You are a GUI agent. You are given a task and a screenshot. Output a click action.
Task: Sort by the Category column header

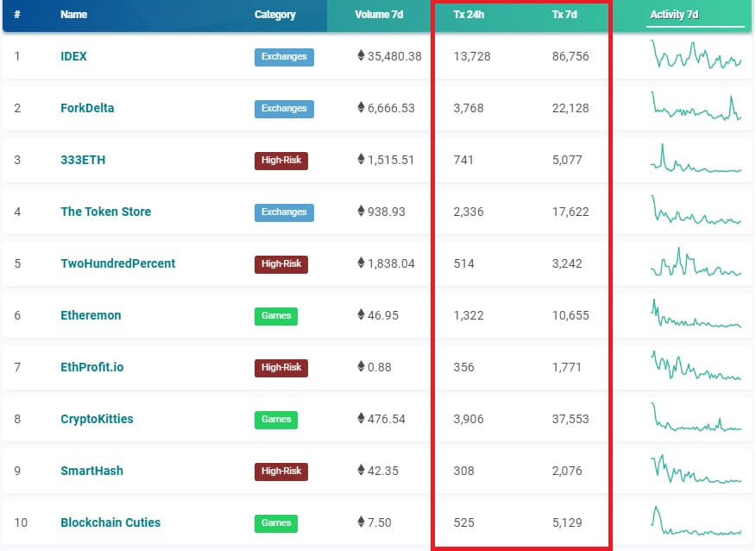tap(274, 15)
